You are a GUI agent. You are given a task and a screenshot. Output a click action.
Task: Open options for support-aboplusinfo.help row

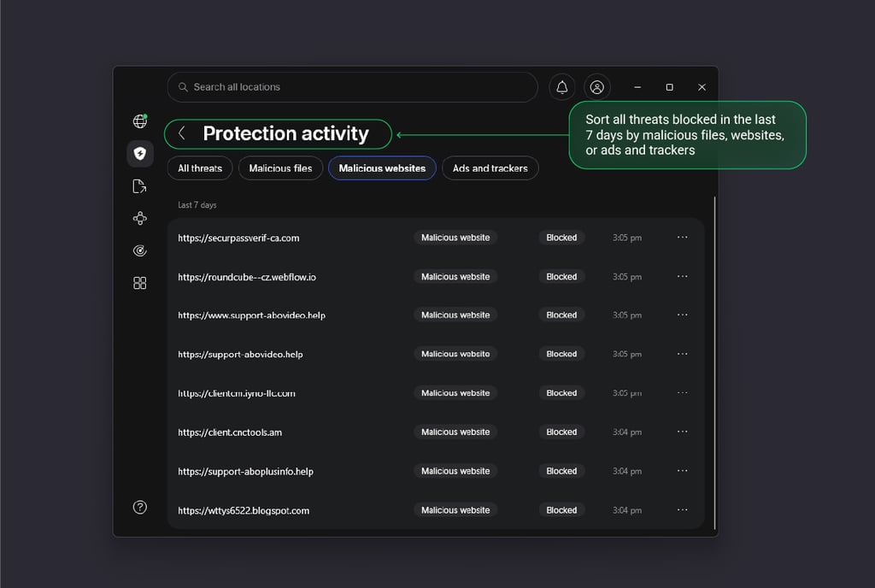click(683, 472)
